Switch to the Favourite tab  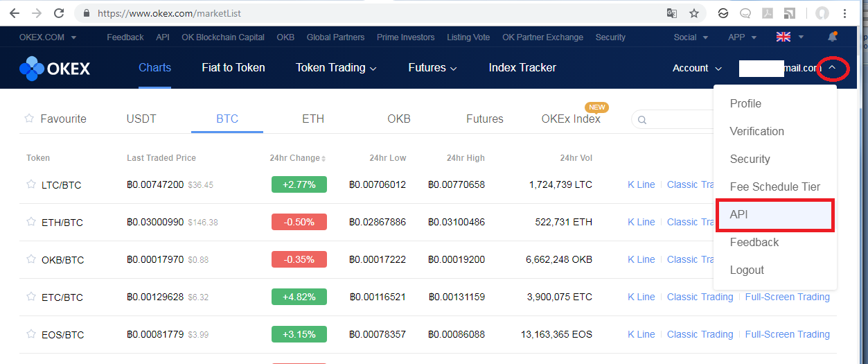point(56,119)
